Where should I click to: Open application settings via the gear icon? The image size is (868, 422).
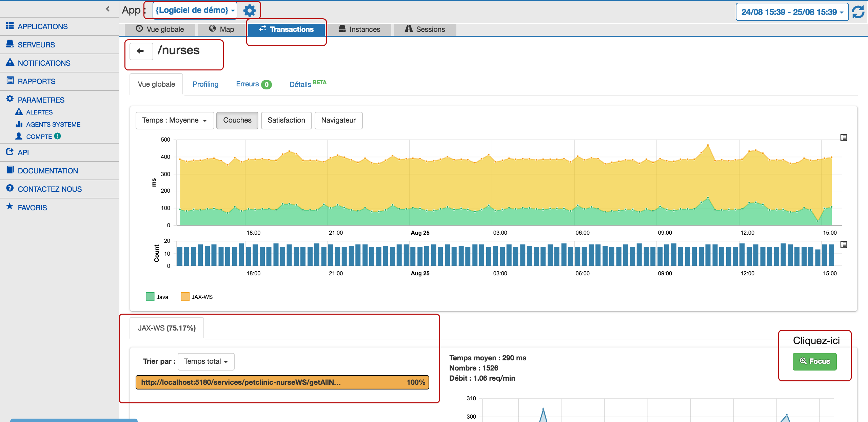[249, 10]
